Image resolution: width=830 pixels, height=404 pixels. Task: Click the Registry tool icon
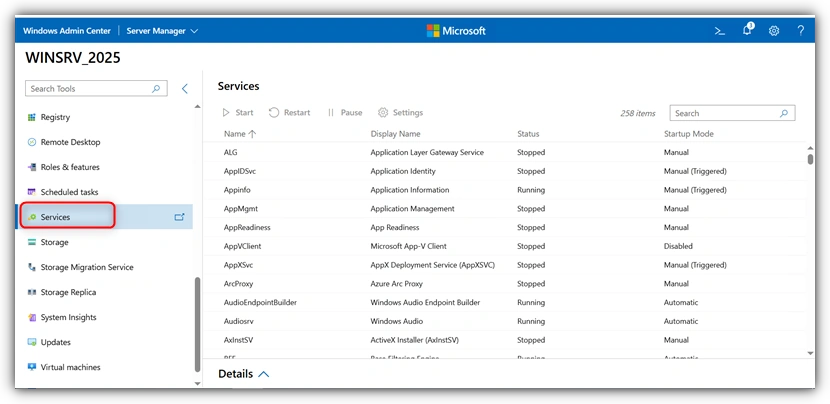32,117
